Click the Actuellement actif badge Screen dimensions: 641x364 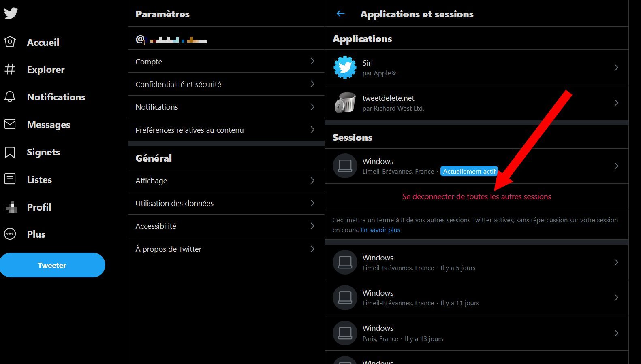(469, 171)
